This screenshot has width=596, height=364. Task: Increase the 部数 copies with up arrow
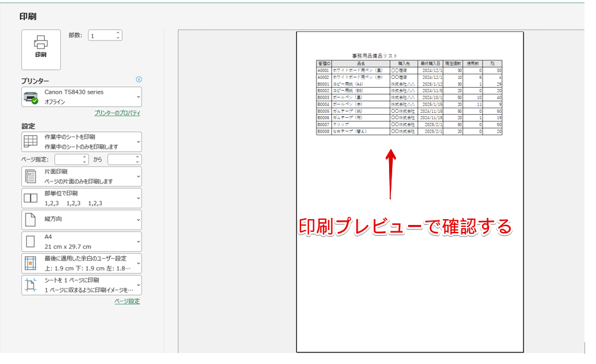pyautogui.click(x=118, y=33)
